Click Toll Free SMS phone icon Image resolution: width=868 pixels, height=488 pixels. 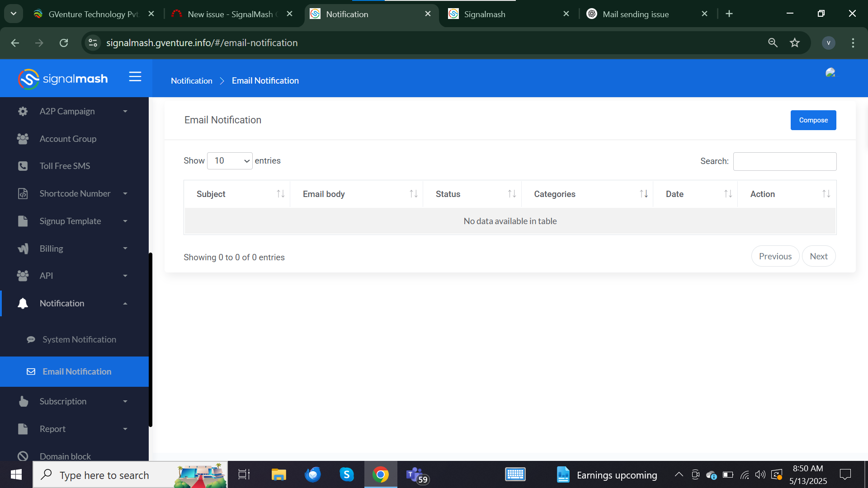(23, 166)
